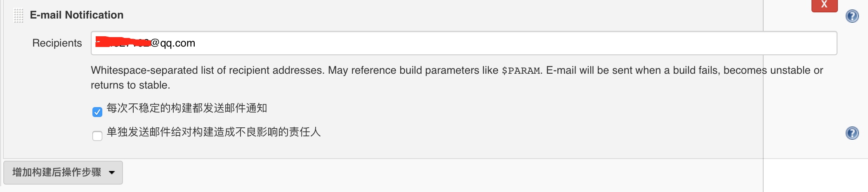The image size is (868, 192).
Task: Delete the E-mail Notification step
Action: click(824, 5)
